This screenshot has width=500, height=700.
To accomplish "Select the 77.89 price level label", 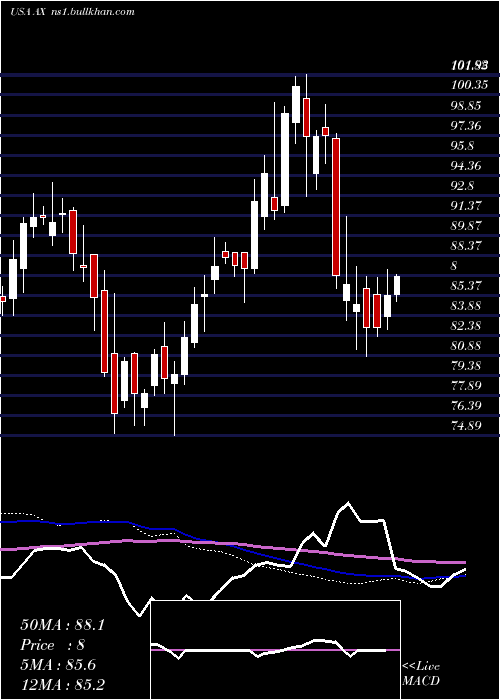I will tap(466, 386).
